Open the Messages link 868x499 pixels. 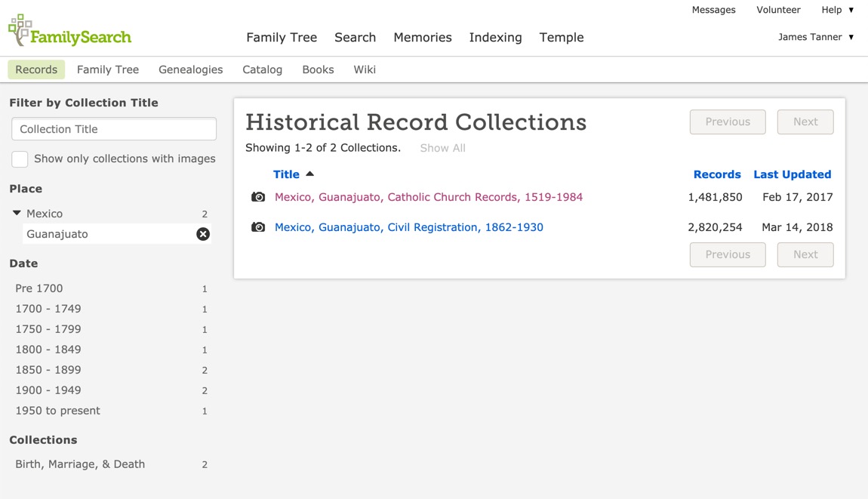[x=713, y=10]
